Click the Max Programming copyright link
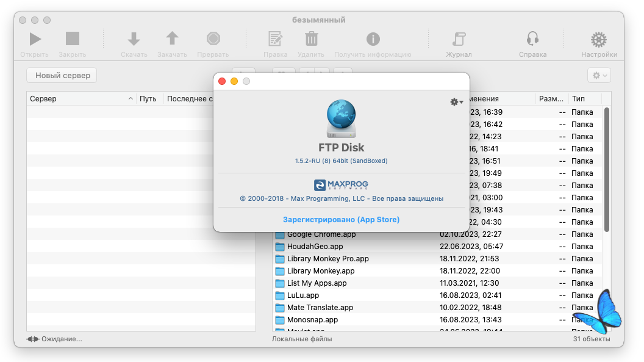The height and width of the screenshot is (362, 644). coord(342,198)
